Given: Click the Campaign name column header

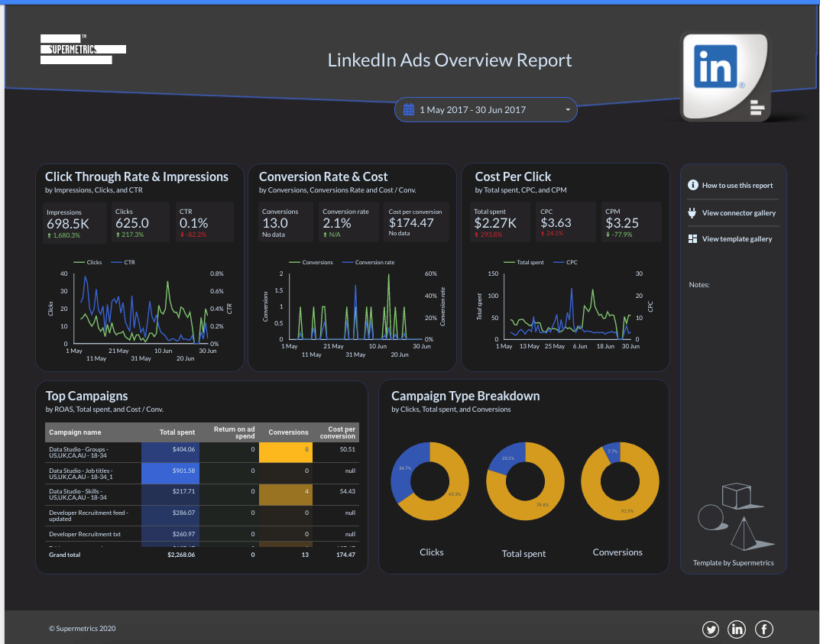Looking at the screenshot, I should 76,432.
